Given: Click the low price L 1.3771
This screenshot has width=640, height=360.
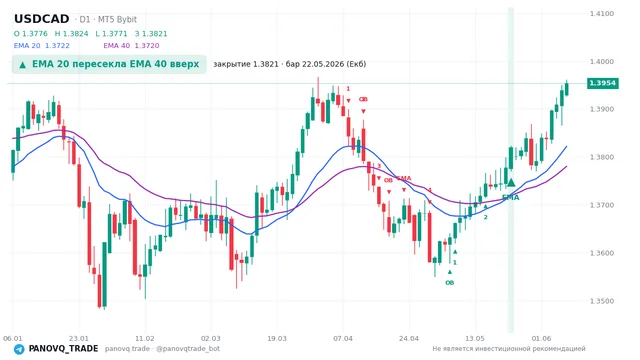Looking at the screenshot, I should (111, 34).
